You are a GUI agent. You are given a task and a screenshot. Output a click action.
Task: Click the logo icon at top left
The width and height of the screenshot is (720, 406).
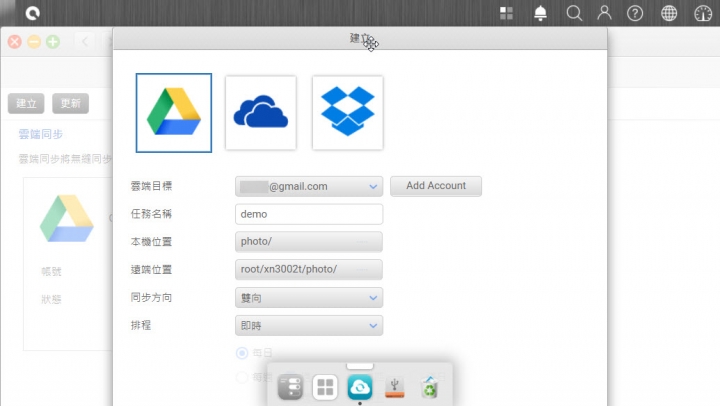(x=33, y=13)
